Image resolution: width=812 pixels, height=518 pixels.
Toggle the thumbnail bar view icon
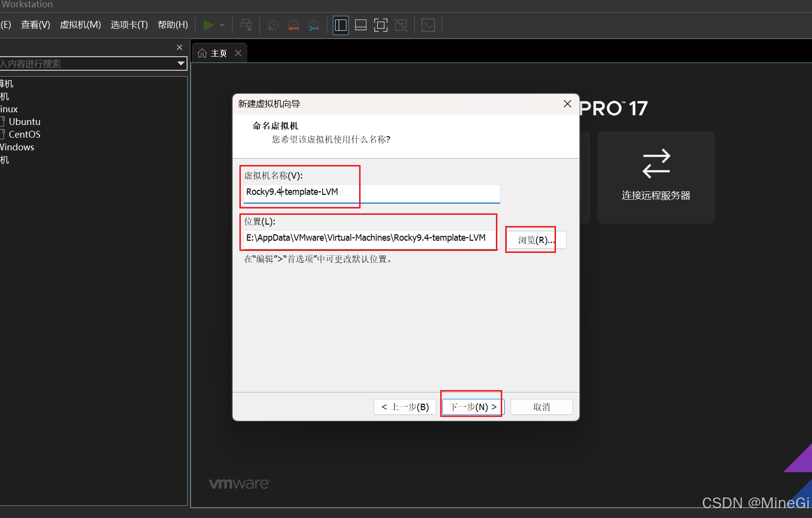click(361, 25)
